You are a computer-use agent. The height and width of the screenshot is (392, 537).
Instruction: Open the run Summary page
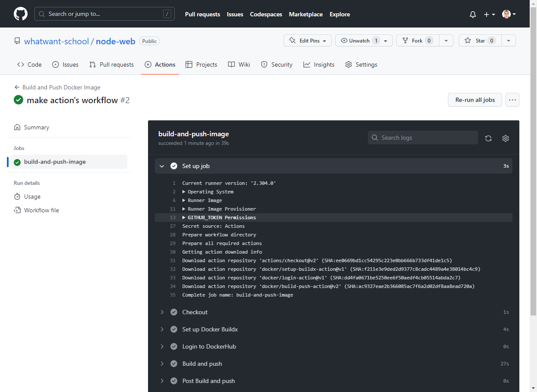(31, 127)
